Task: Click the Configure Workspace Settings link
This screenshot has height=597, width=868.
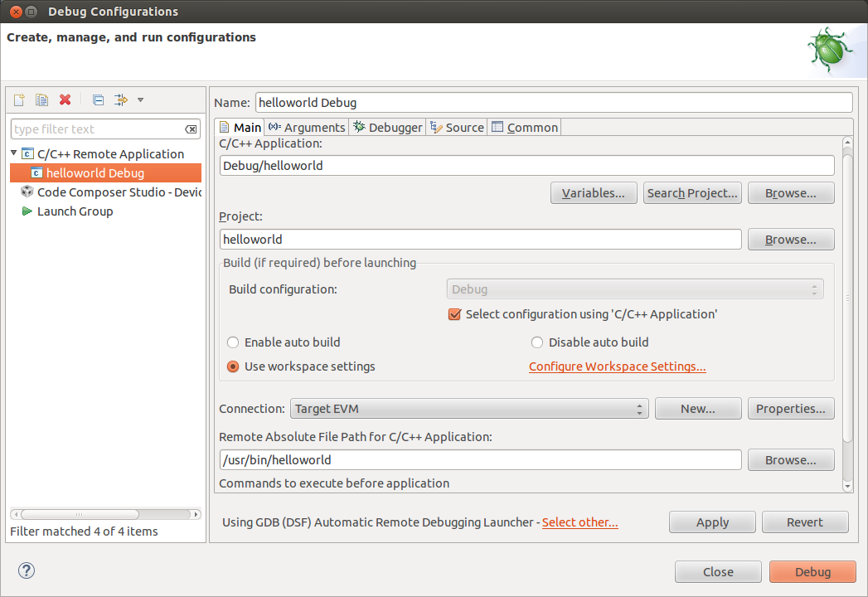Action: [x=617, y=366]
